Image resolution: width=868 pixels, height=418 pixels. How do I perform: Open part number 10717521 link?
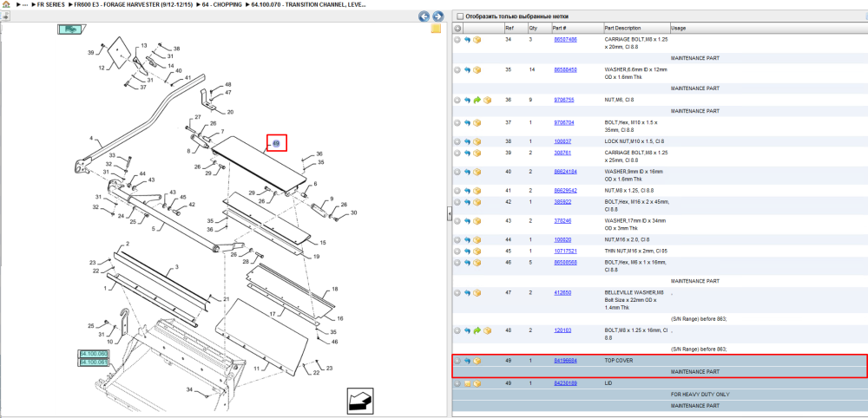[x=565, y=251]
